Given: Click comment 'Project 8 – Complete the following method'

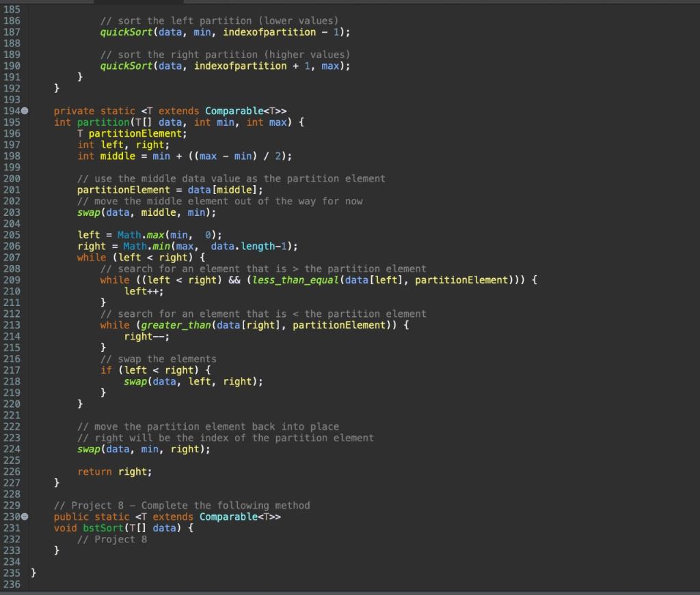Looking at the screenshot, I should [182, 506].
